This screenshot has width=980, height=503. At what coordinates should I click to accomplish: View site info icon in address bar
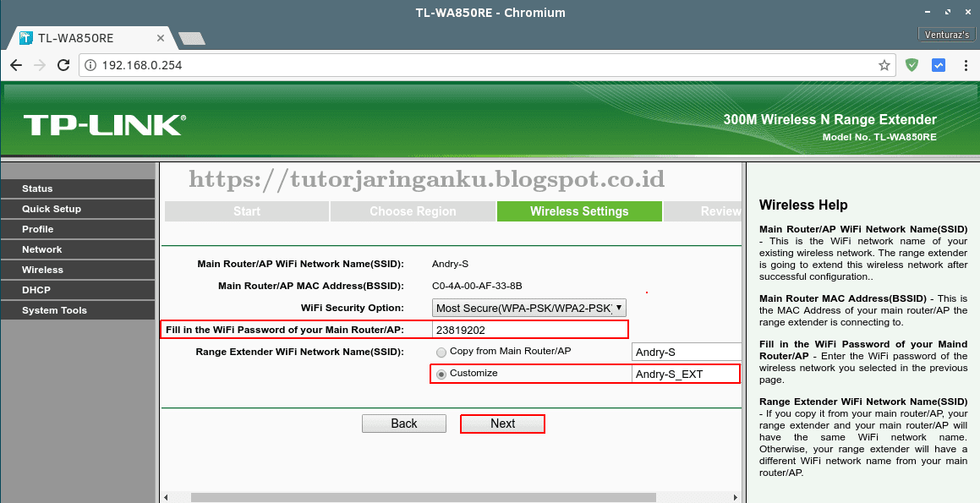(x=90, y=65)
